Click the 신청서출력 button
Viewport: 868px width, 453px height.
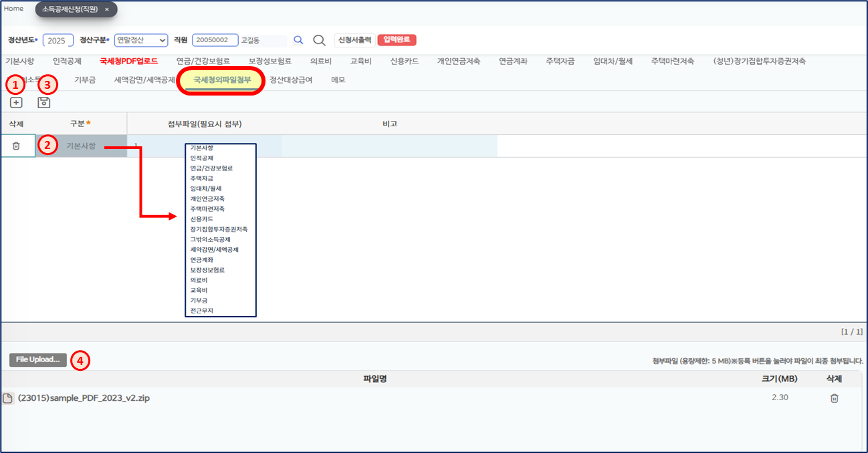point(354,40)
